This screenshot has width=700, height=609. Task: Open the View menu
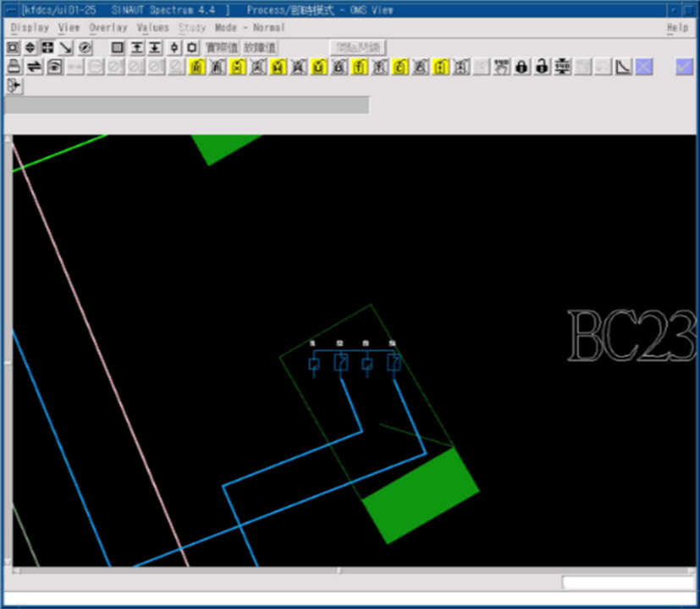pyautogui.click(x=69, y=28)
